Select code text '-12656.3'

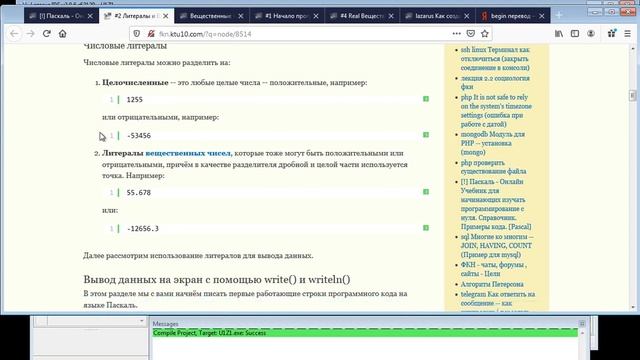point(142,229)
